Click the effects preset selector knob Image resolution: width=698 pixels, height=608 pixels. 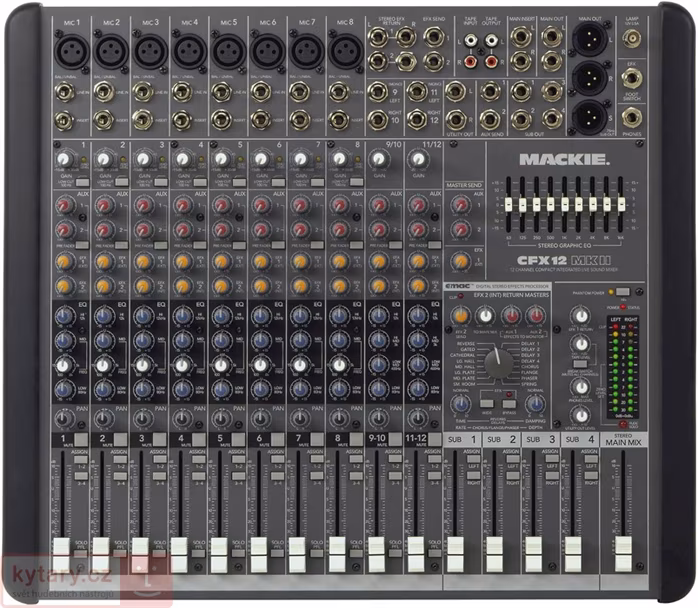tap(499, 364)
